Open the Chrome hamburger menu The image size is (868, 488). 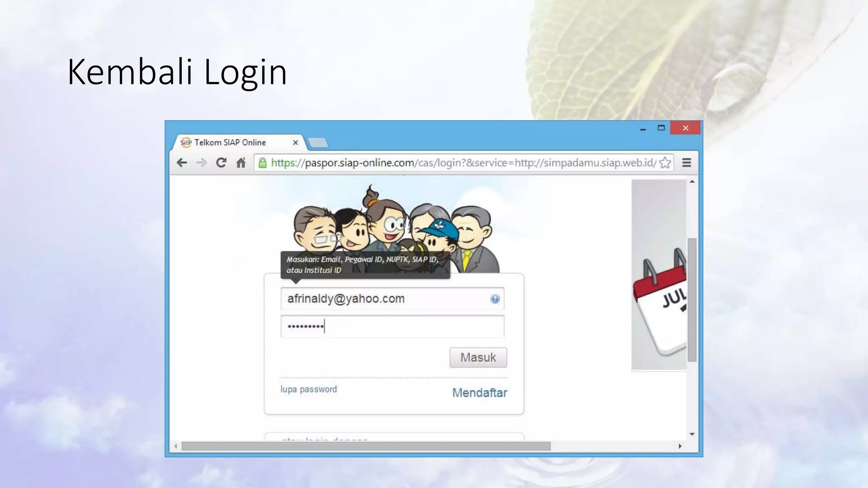pyautogui.click(x=687, y=163)
